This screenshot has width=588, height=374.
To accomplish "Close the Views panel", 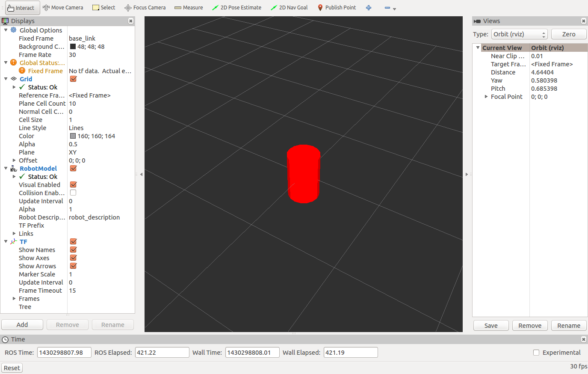I will pyautogui.click(x=584, y=21).
